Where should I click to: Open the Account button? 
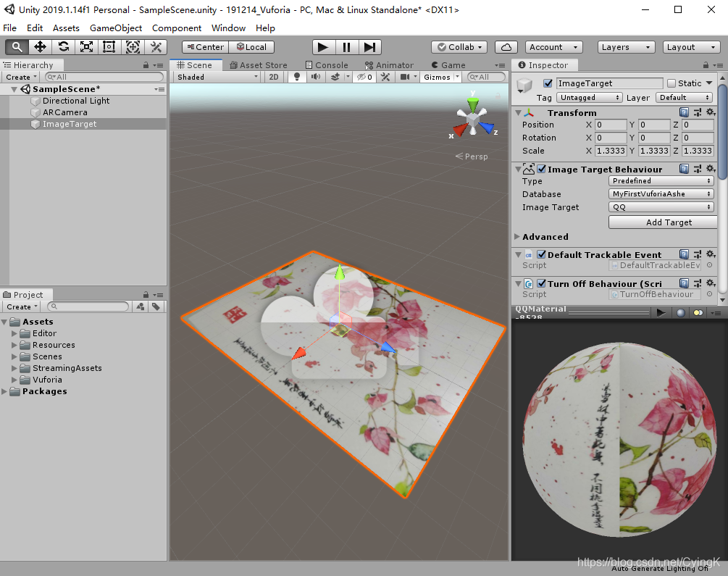tap(553, 47)
